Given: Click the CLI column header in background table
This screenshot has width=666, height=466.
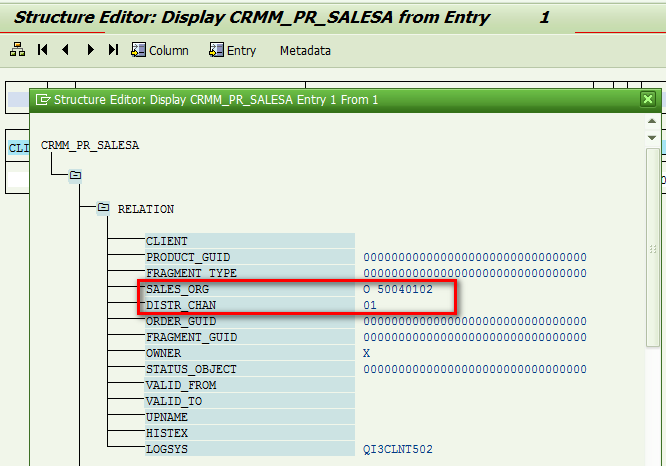Looking at the screenshot, I should [19, 148].
